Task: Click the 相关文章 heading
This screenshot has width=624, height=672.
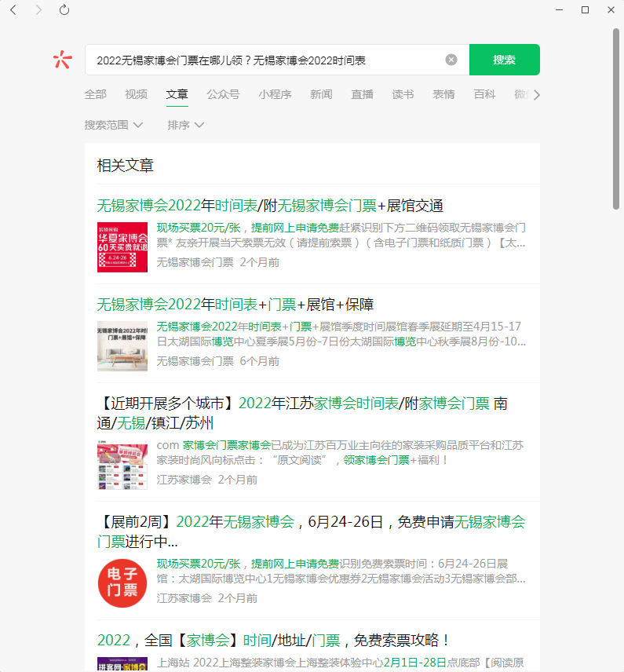Action: click(125, 166)
